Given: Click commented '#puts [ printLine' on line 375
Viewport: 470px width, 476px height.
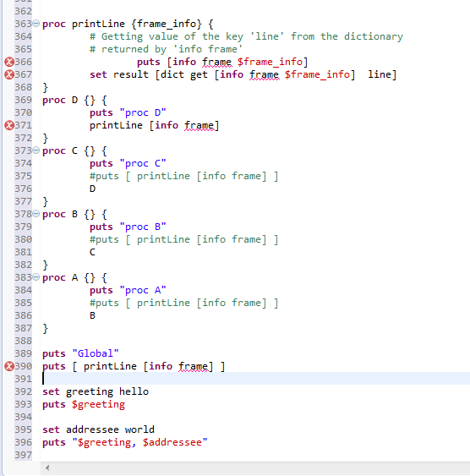Looking at the screenshot, I should click(x=139, y=176).
